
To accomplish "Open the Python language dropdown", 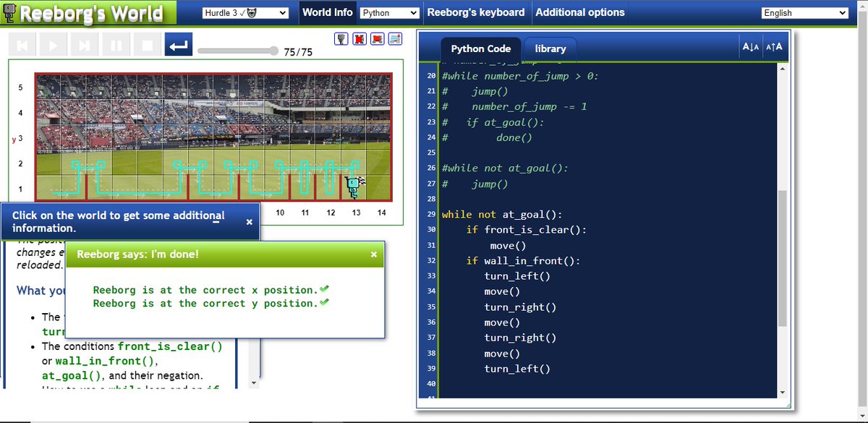I will [389, 12].
